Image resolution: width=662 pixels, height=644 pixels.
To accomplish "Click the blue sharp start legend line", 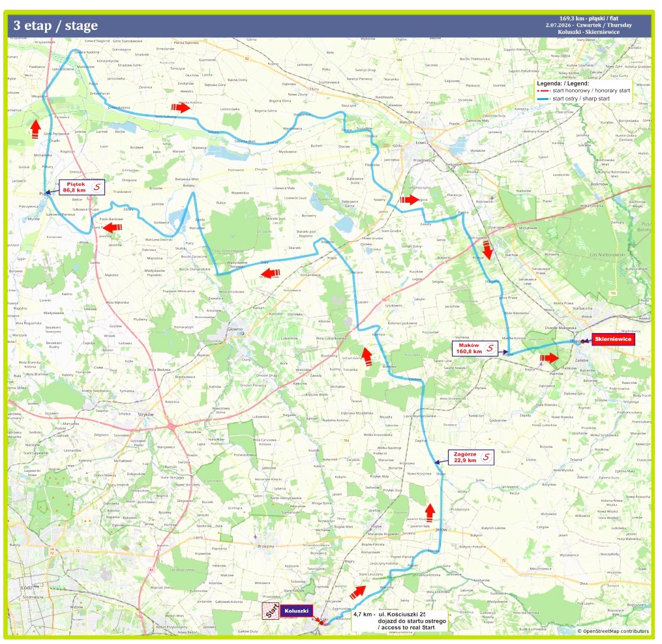I will [x=543, y=99].
